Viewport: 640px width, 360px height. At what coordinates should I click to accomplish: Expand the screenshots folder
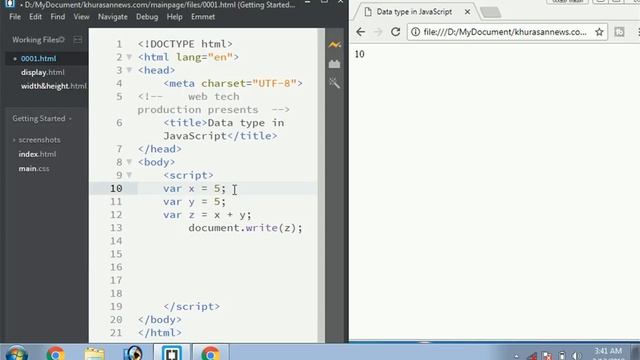39,140
